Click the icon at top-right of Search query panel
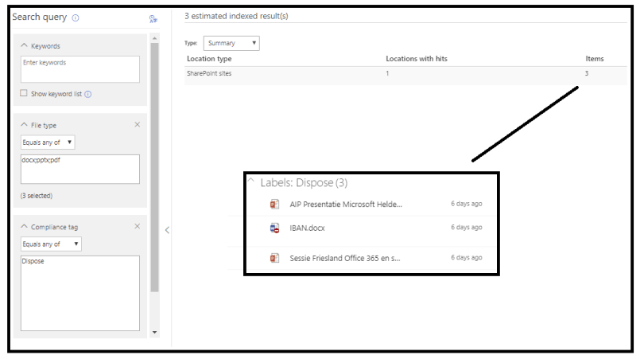This screenshot has width=644, height=359. pos(153,18)
